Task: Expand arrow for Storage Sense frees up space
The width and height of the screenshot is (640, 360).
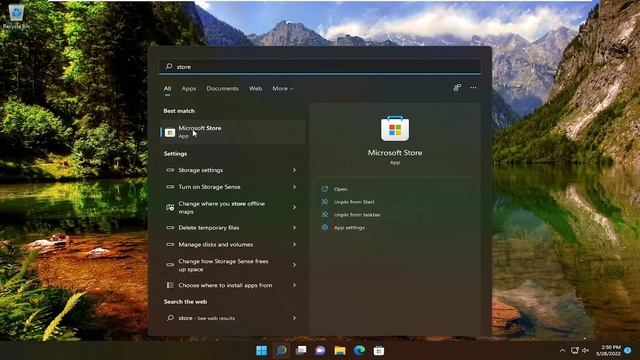Action: coord(294,265)
